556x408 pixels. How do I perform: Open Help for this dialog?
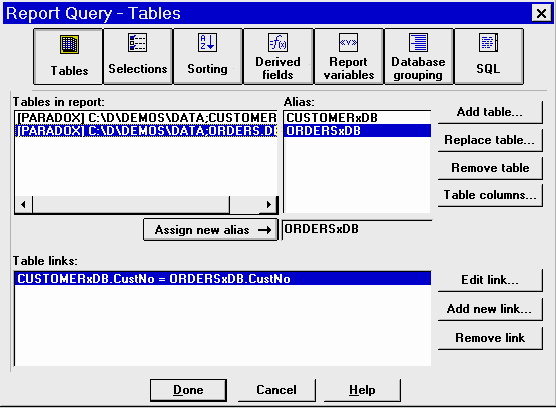[362, 390]
